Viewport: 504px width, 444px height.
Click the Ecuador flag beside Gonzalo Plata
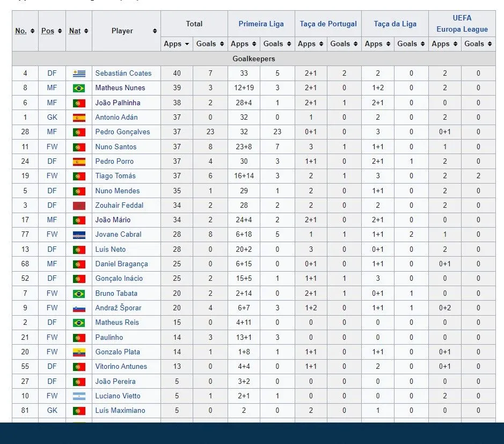(x=79, y=352)
